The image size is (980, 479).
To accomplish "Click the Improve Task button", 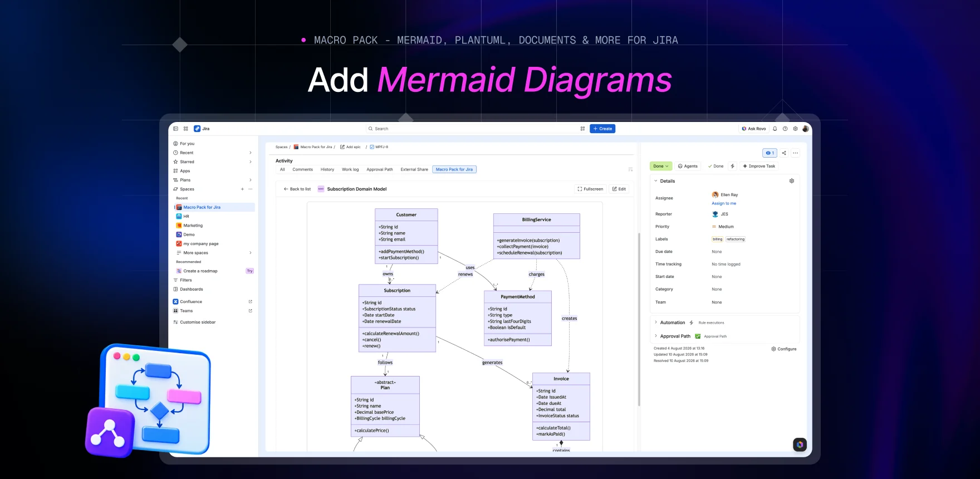I will point(759,166).
